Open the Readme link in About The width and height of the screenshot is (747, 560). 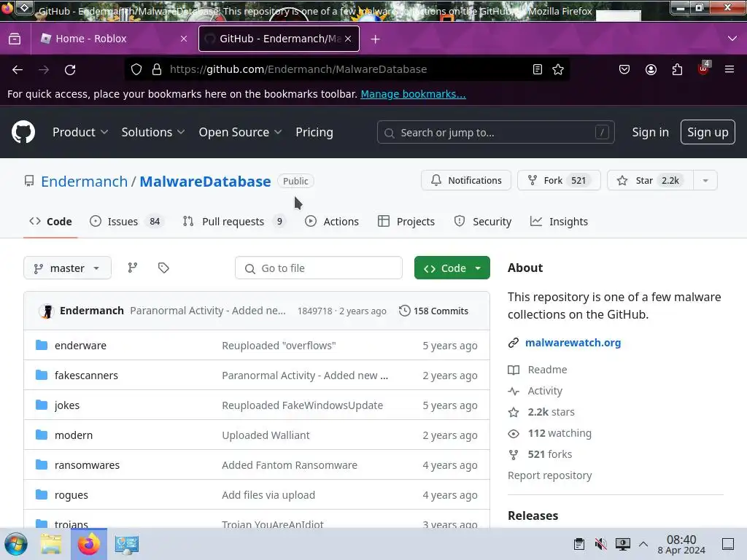pos(547,370)
